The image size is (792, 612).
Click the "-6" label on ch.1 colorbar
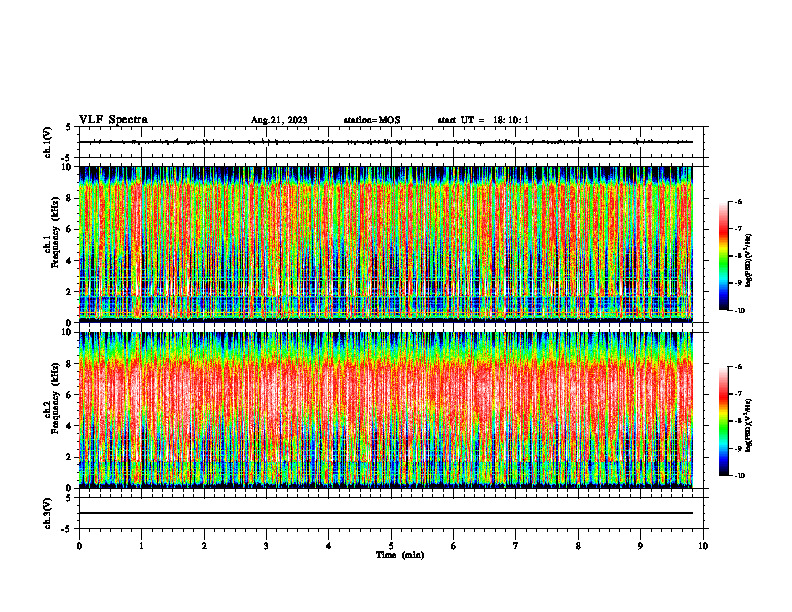[738, 202]
